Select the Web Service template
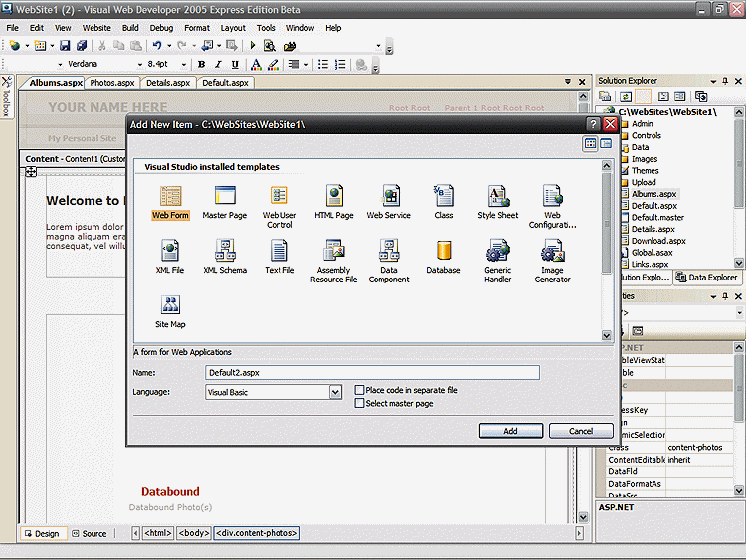 (389, 202)
